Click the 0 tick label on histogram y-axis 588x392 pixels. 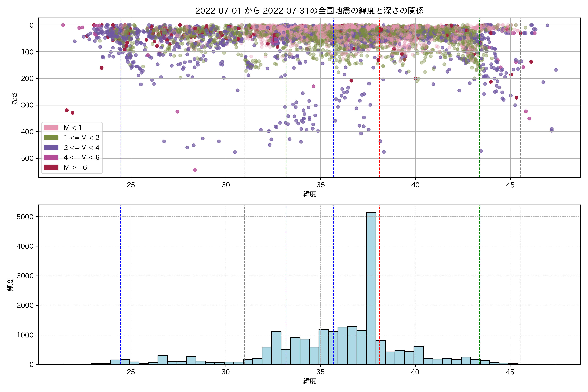point(31,365)
